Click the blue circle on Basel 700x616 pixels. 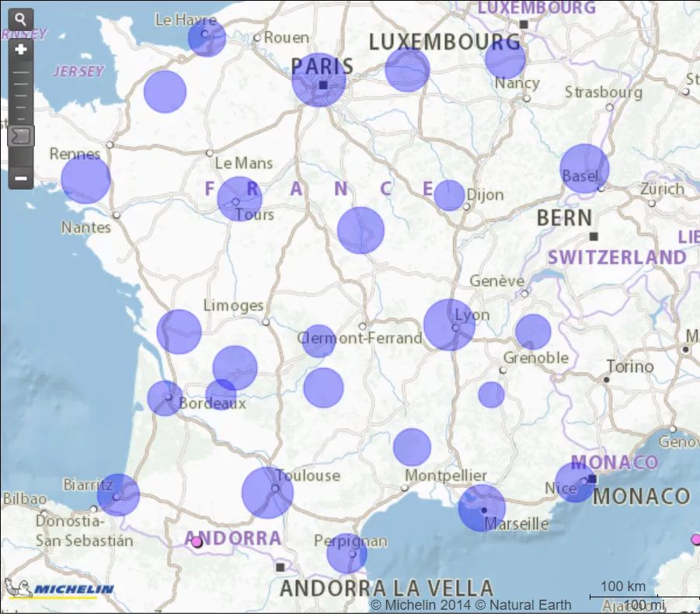point(584,169)
